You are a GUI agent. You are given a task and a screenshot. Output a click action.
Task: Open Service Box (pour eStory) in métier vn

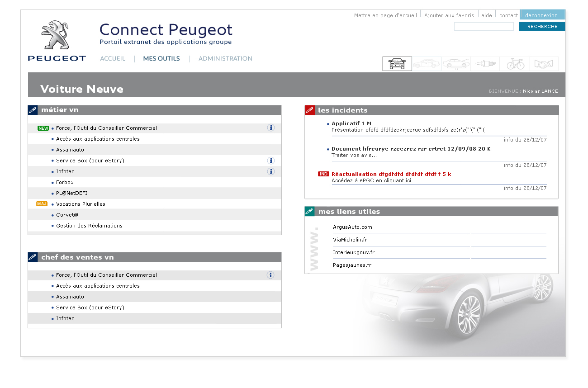point(90,161)
